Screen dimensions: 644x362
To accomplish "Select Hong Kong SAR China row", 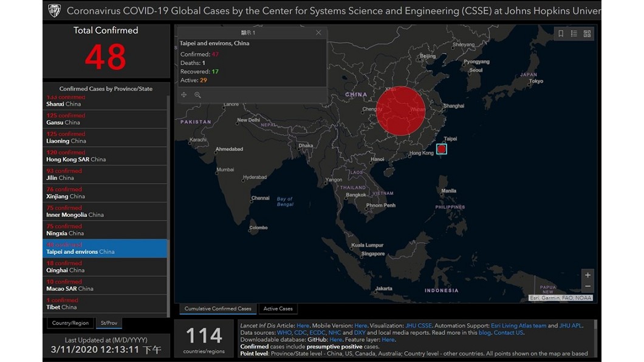I will tap(104, 156).
